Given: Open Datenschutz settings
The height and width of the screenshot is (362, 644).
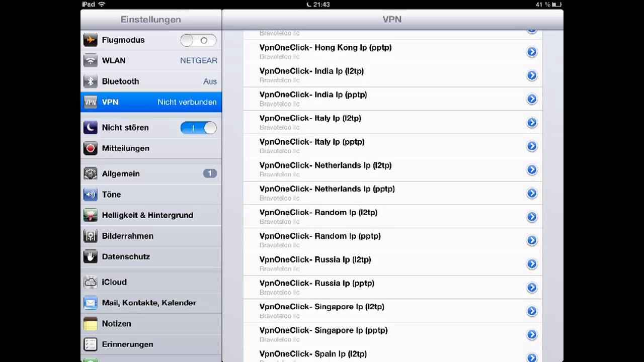Looking at the screenshot, I should click(x=151, y=256).
